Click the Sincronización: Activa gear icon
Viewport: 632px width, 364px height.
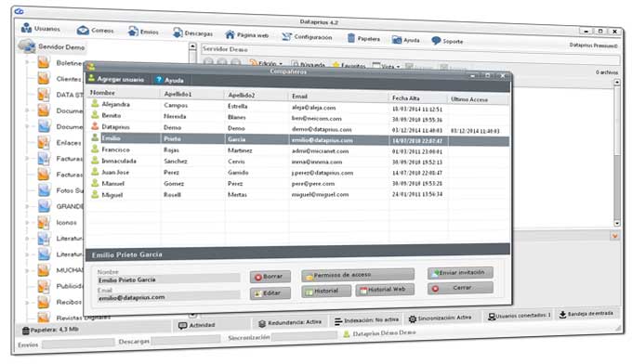413,318
